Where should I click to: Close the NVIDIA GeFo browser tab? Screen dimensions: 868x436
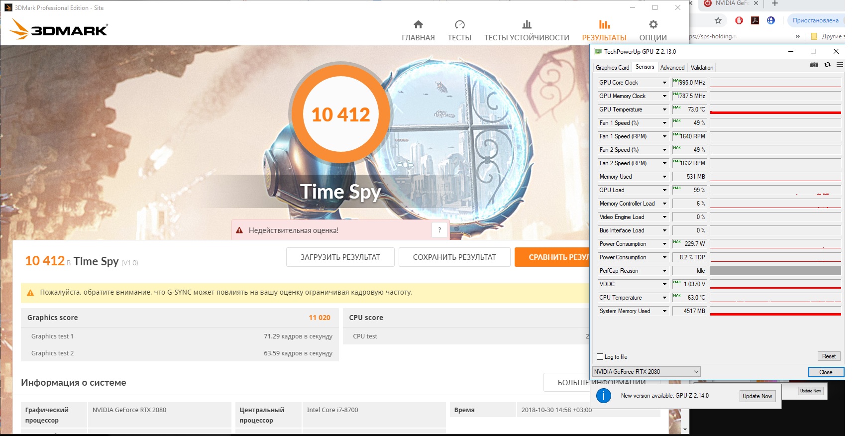pos(756,3)
